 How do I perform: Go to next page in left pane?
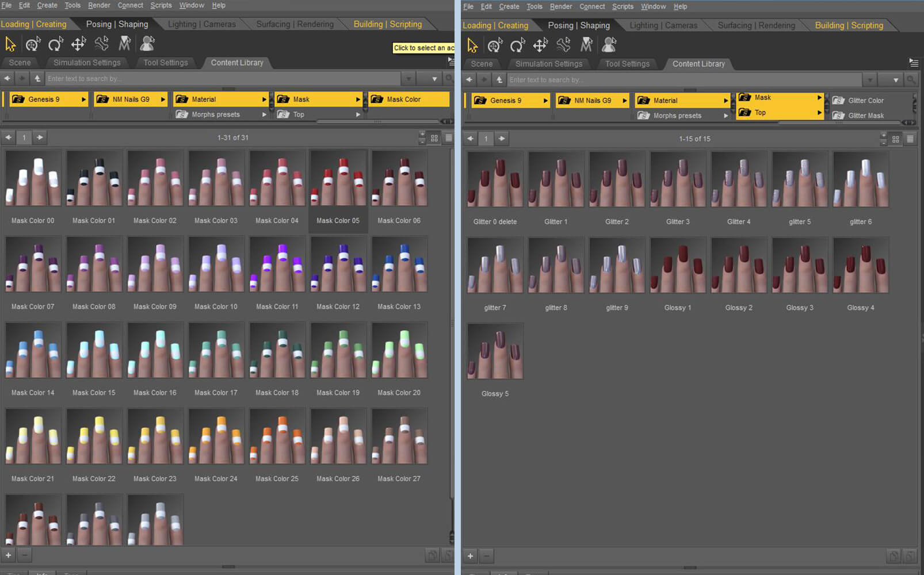tap(40, 137)
